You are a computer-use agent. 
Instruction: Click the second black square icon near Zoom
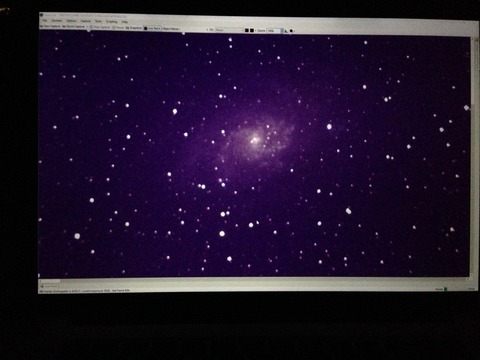coord(252,30)
